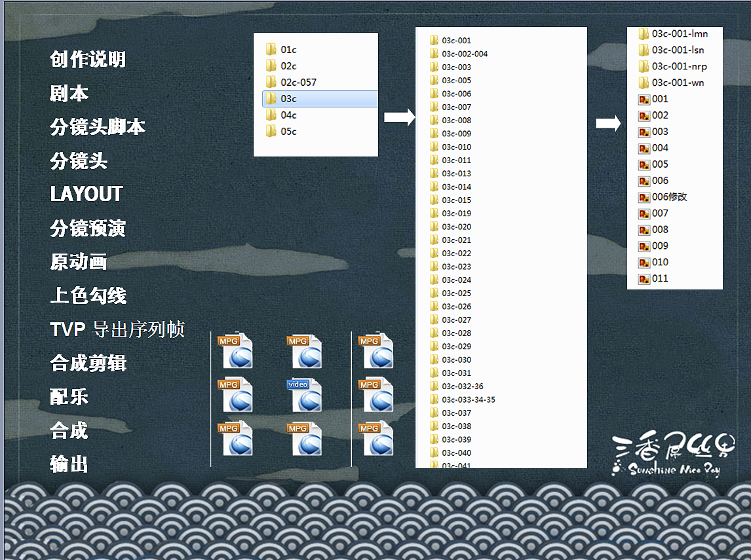Open the video-labeled media file icon
Image resolution: width=751 pixels, height=560 pixels.
305,395
